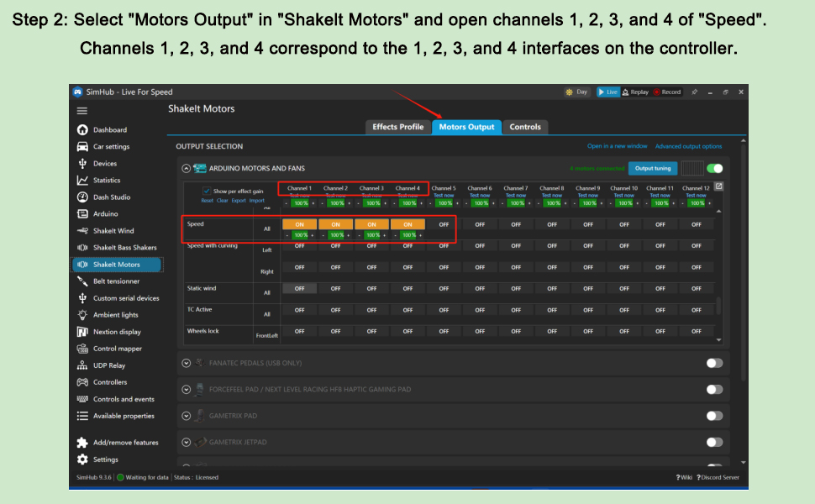Open the Dashboard sidebar icon
The image size is (815, 504).
point(82,129)
